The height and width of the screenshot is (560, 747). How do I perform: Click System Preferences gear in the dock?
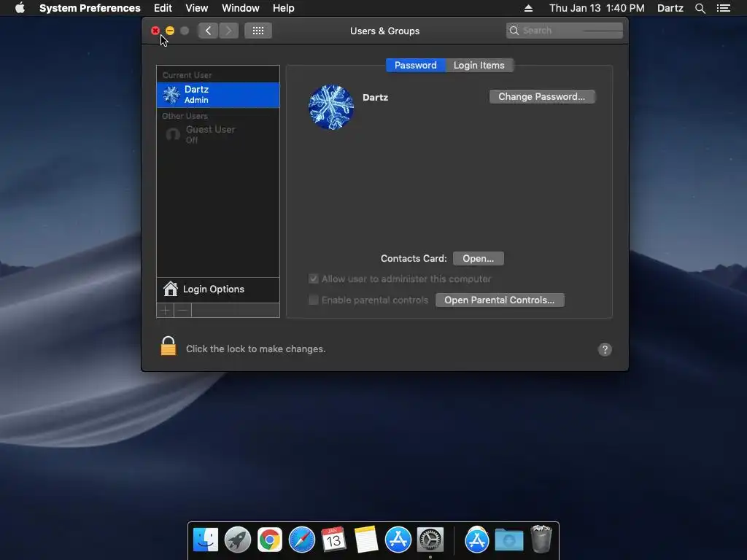[x=430, y=540]
